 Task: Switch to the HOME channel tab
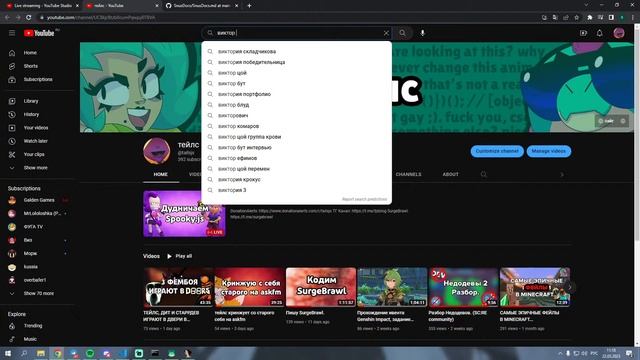coord(160,174)
